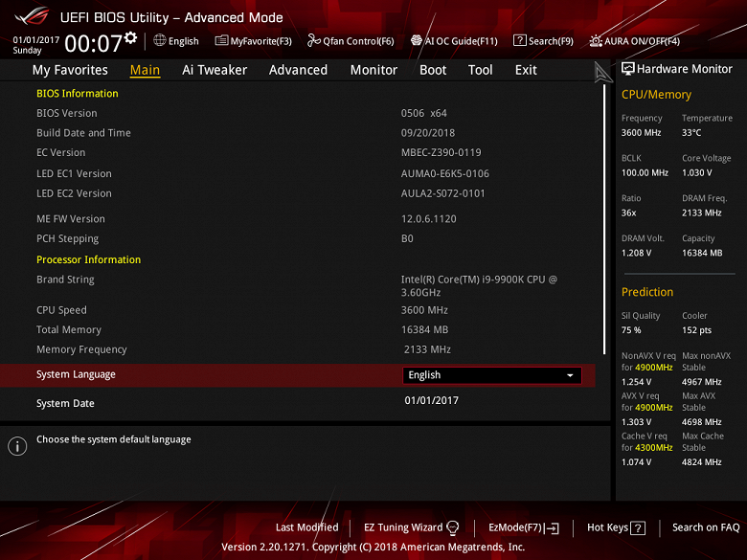This screenshot has width=747, height=560.
Task: Click the Prediction heading
Action: [647, 292]
